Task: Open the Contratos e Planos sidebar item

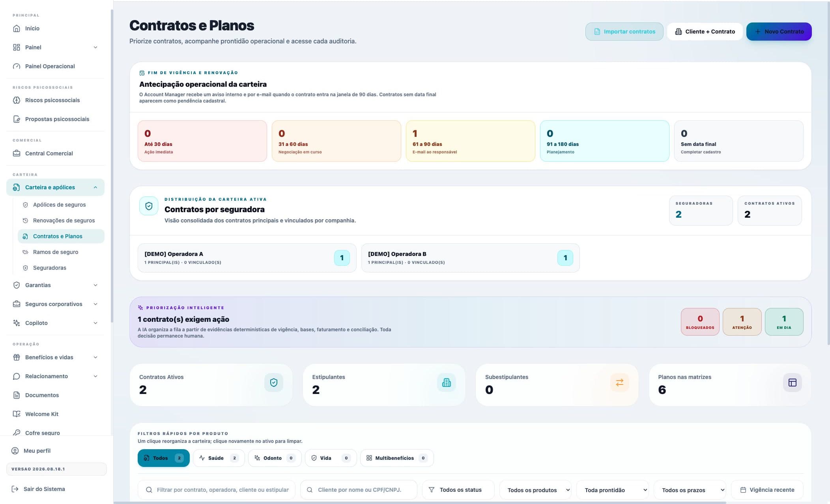Action: pos(61,236)
